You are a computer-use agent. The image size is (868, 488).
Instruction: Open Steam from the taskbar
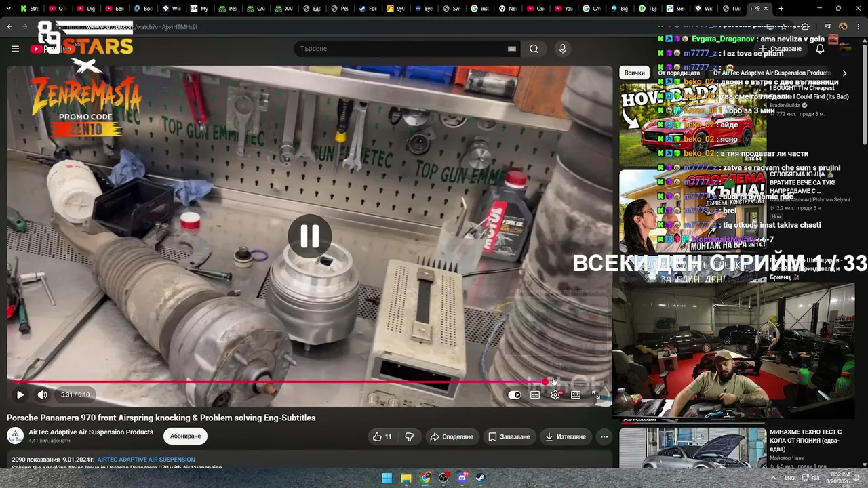pyautogui.click(x=481, y=478)
